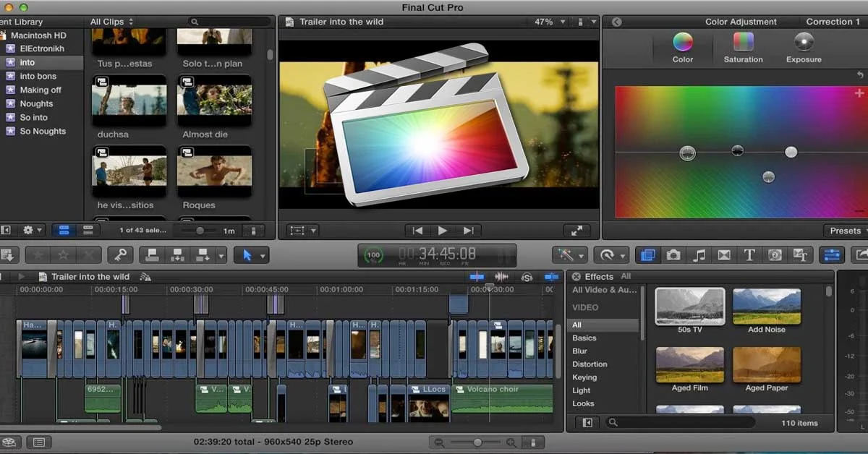The height and width of the screenshot is (454, 868).
Task: Toggle audio skimming waveform button
Action: (501, 277)
